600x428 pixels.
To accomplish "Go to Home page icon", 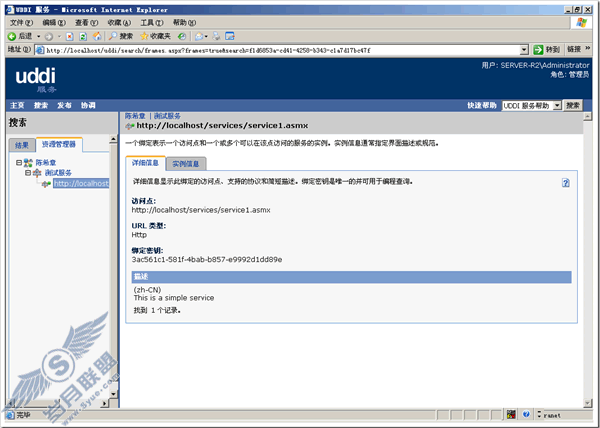I will point(97,36).
